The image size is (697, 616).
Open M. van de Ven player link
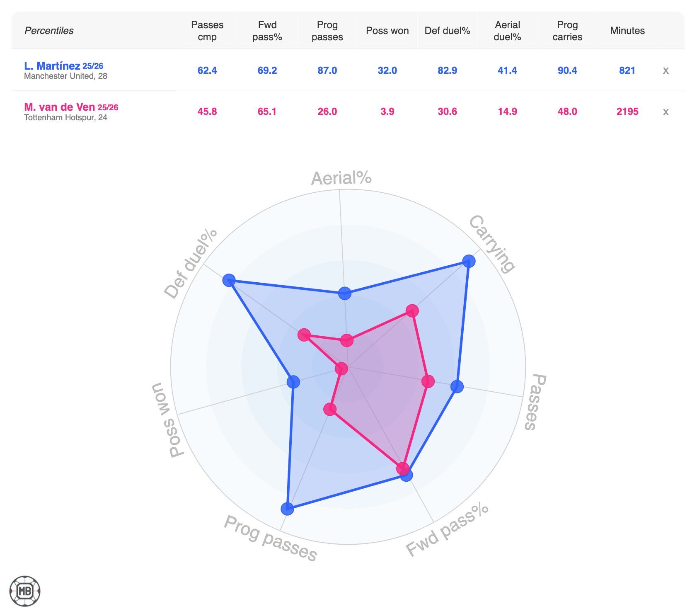59,107
